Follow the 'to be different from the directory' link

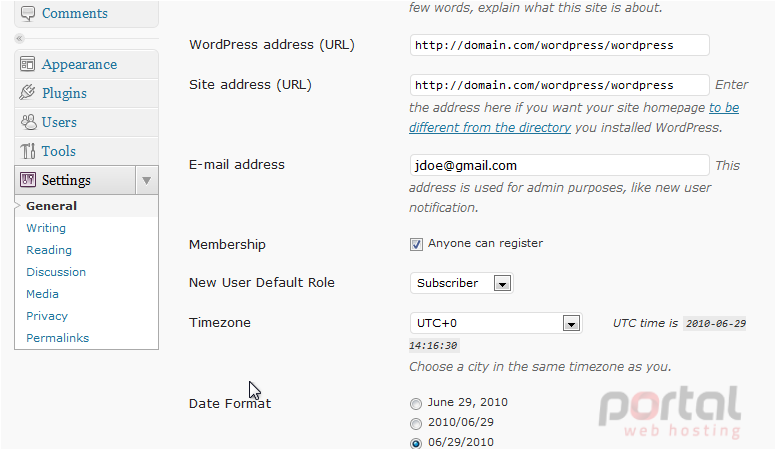[574, 118]
